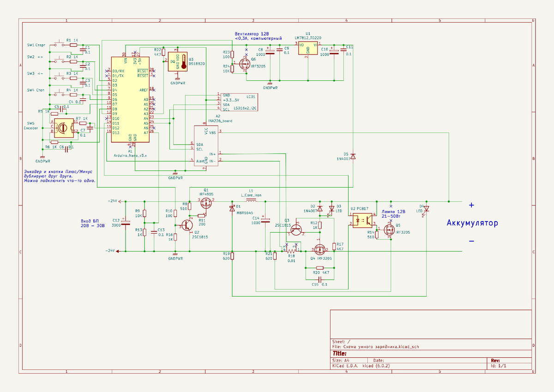Select input capacitor C12 3000
The image size is (554, 392).
tap(125, 223)
